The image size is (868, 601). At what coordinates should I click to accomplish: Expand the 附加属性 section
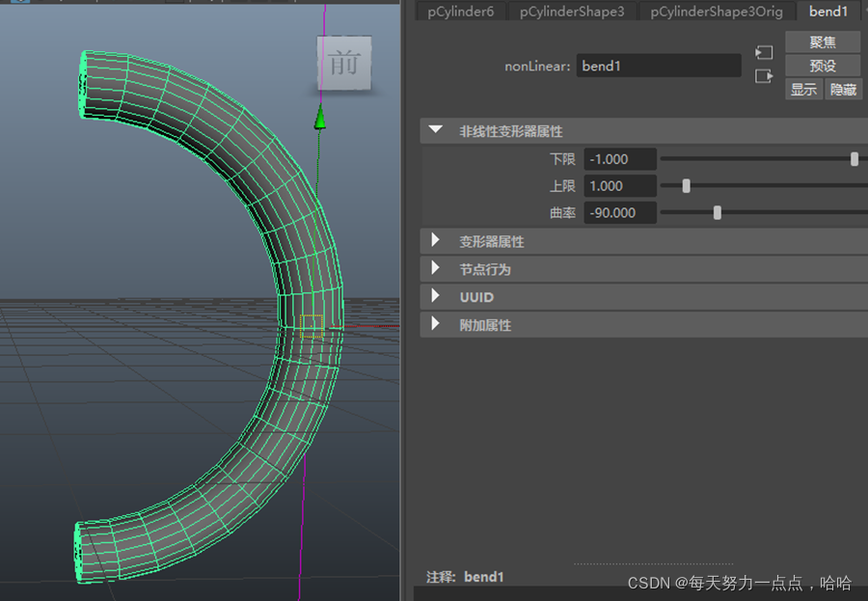point(436,324)
